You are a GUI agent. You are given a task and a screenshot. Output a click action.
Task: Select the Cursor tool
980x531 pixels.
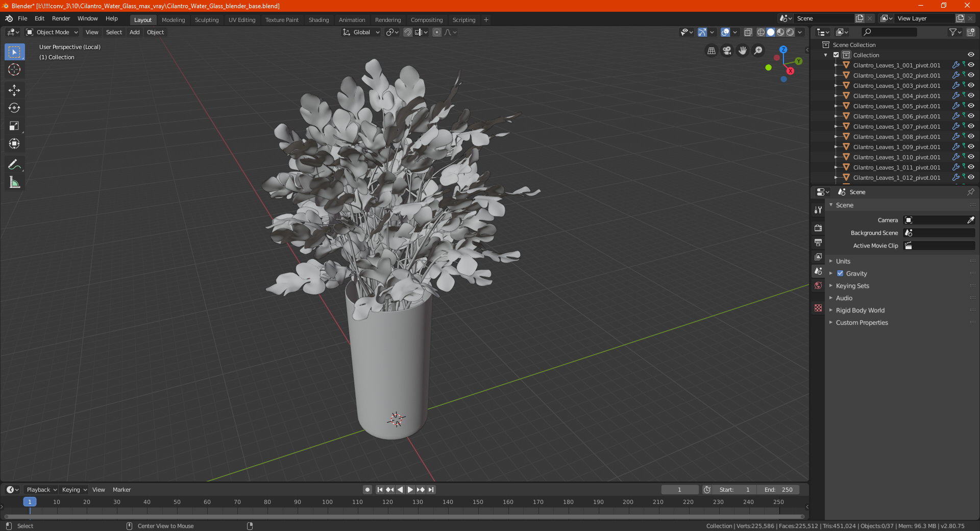(14, 70)
